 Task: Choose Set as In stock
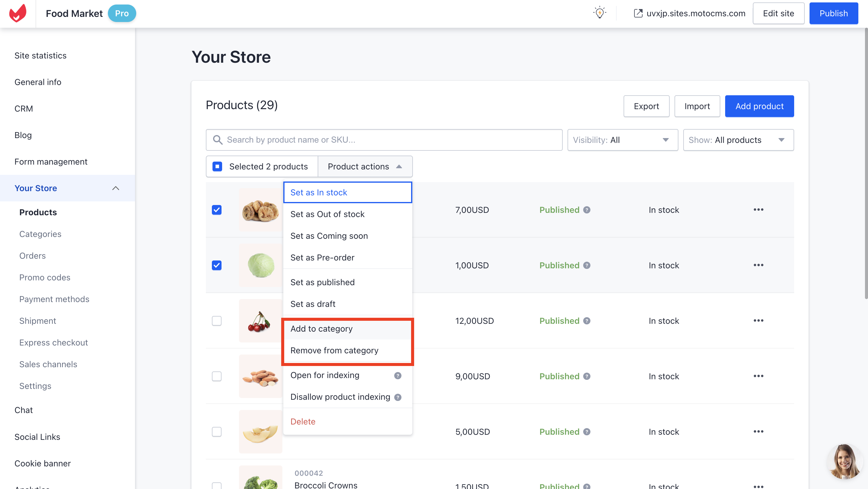(348, 192)
